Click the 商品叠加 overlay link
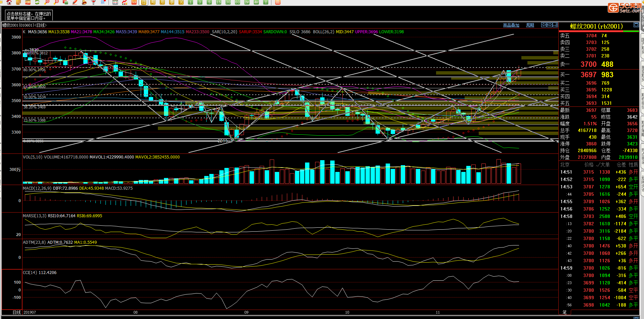 [511, 25]
